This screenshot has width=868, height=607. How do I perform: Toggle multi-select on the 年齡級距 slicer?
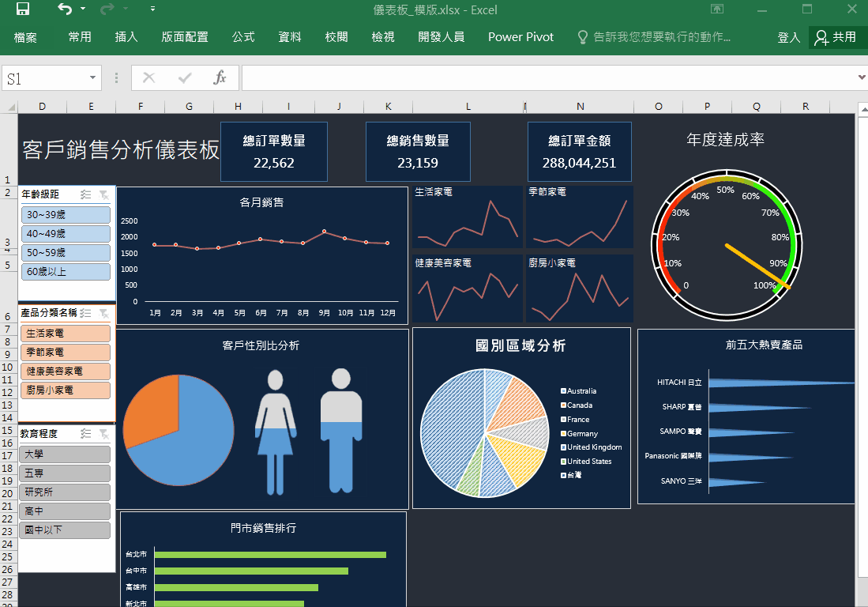pyautogui.click(x=86, y=194)
